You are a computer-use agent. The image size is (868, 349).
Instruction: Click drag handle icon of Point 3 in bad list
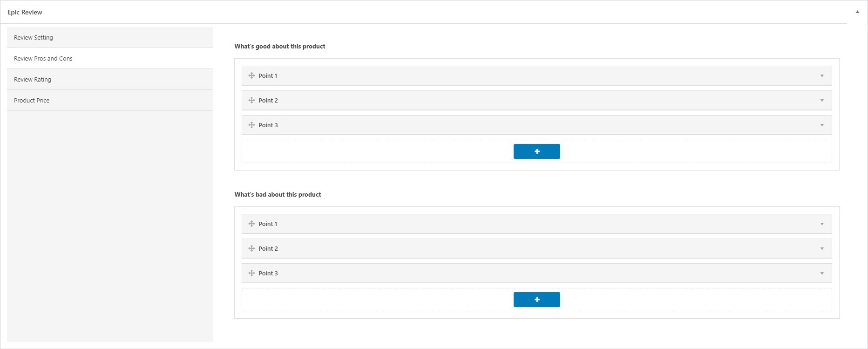pyautogui.click(x=251, y=273)
